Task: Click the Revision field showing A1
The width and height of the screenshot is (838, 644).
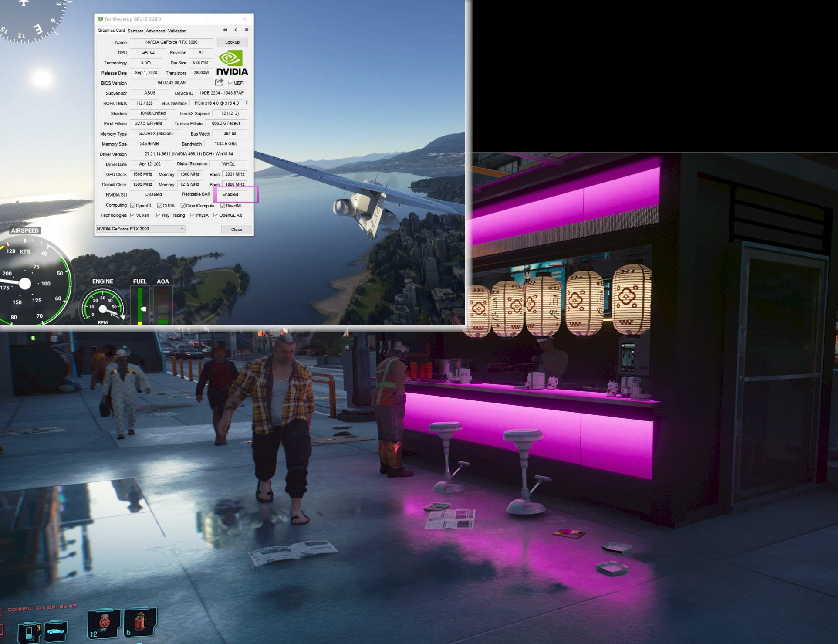Action: coord(201,52)
